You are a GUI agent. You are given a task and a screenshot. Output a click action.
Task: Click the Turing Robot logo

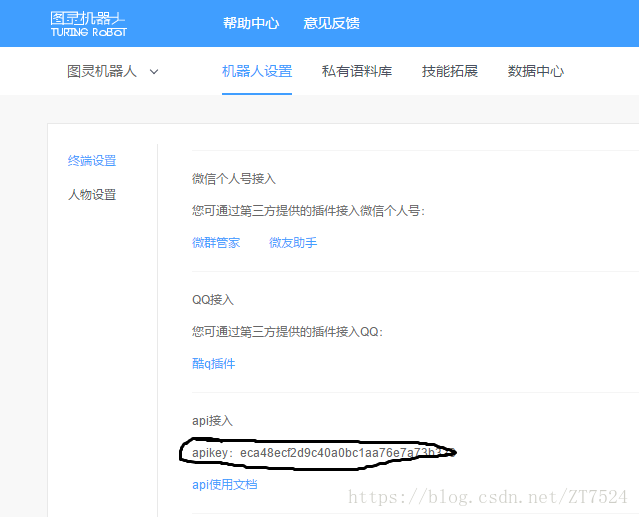[88, 24]
